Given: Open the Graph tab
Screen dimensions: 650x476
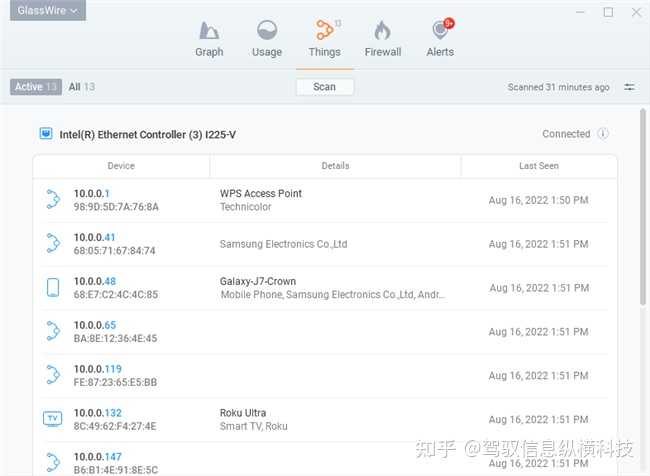Looking at the screenshot, I should [209, 40].
